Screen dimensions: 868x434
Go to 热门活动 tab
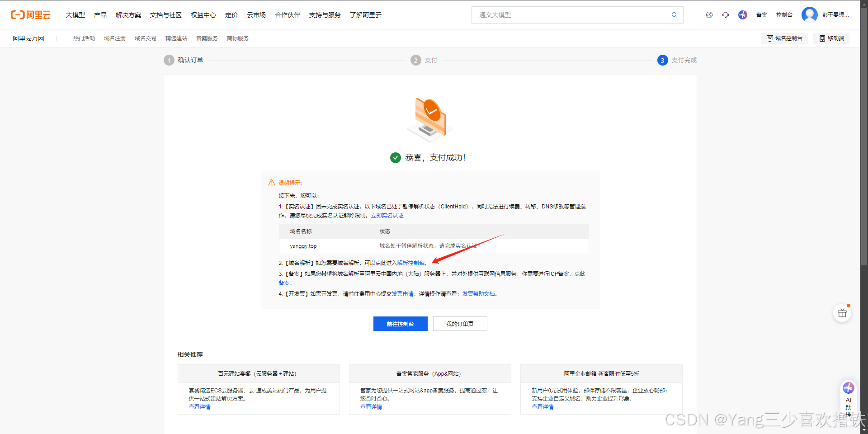[x=84, y=38]
